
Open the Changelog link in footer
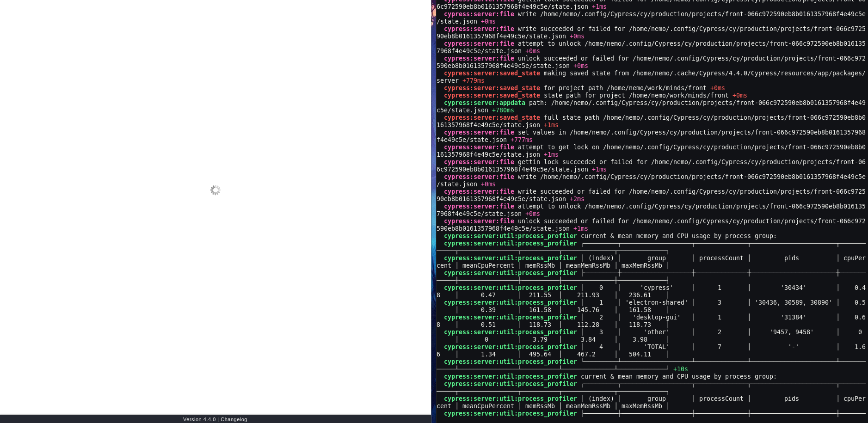click(234, 419)
